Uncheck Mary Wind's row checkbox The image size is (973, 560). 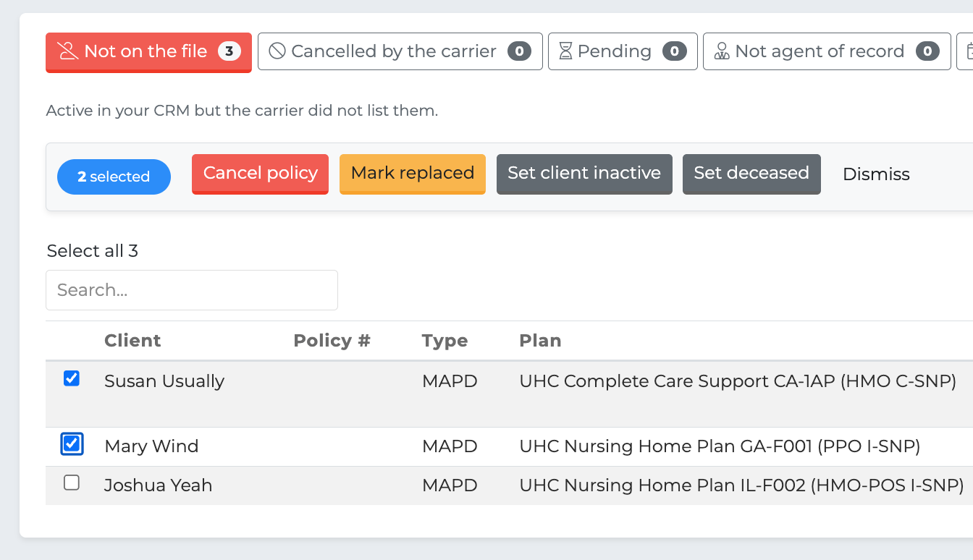72,444
